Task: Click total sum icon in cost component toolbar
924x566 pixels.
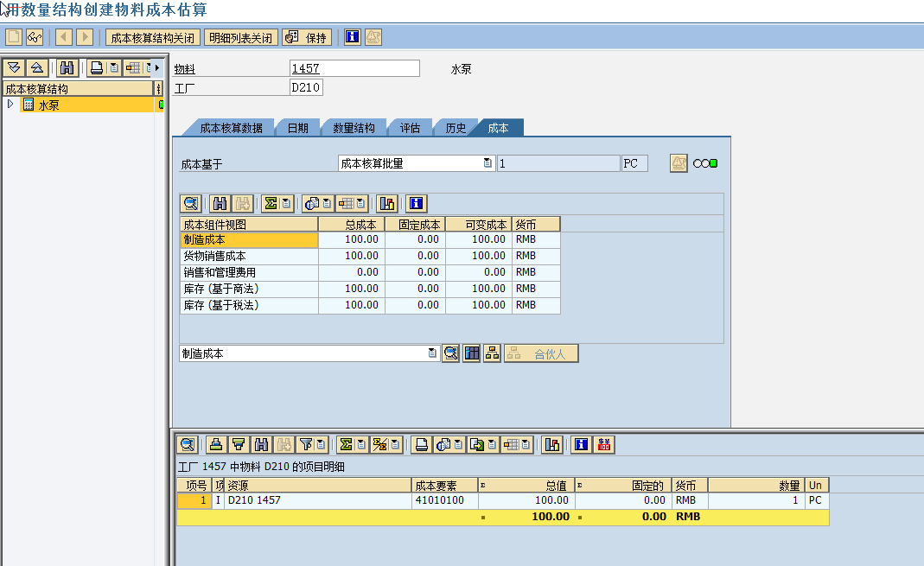Action: click(271, 203)
